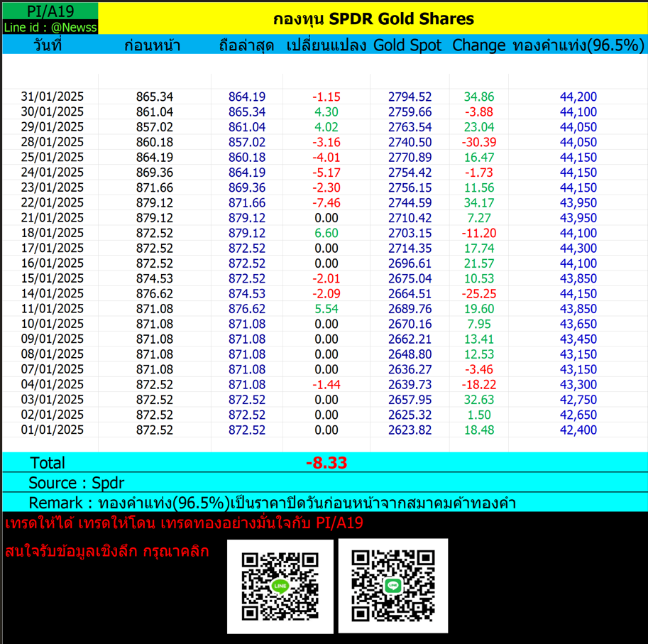The width and height of the screenshot is (648, 644).
Task: Click the date 10/01/2025
Action: pos(53,324)
